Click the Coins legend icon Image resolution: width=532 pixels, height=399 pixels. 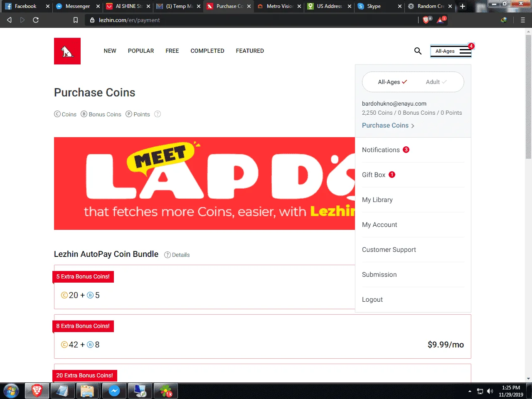click(57, 114)
